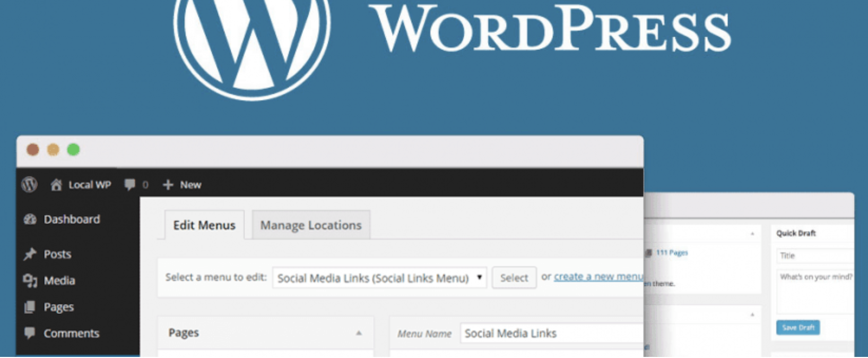Viewport: 868px width, 358px height.
Task: Click the pages icon beside 111 Pages
Action: point(648,253)
